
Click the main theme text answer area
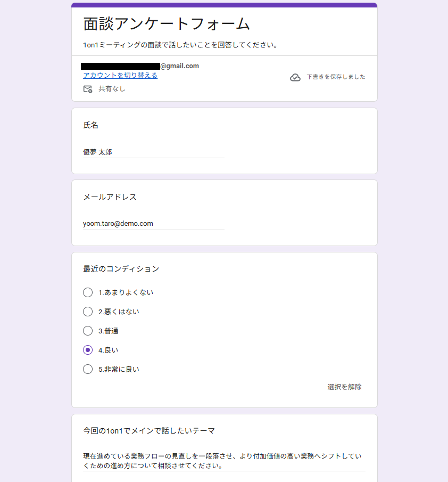(224, 461)
